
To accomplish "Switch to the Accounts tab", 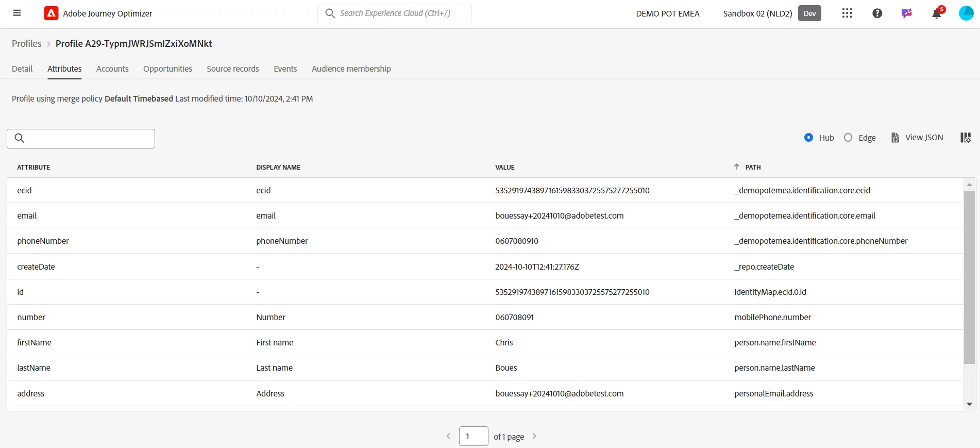I will [112, 69].
